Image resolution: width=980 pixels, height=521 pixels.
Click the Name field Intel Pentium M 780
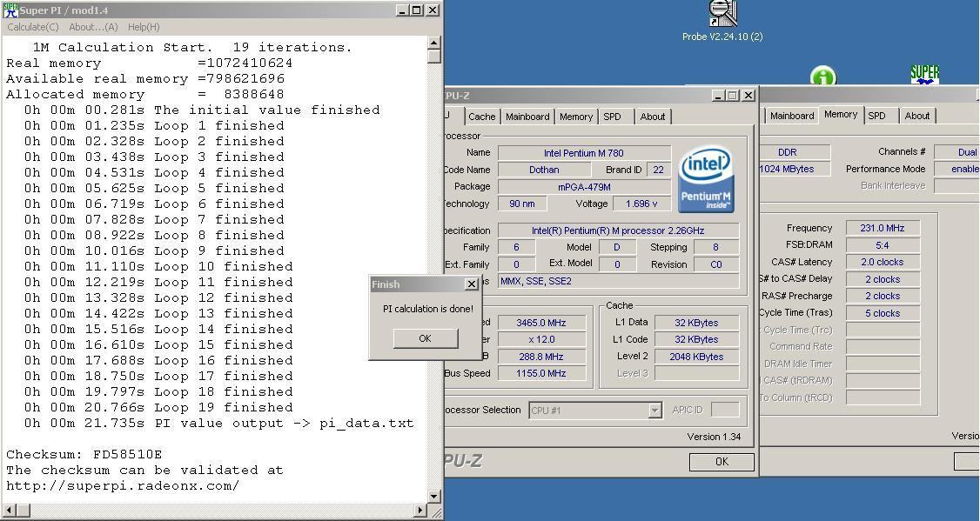click(x=584, y=153)
